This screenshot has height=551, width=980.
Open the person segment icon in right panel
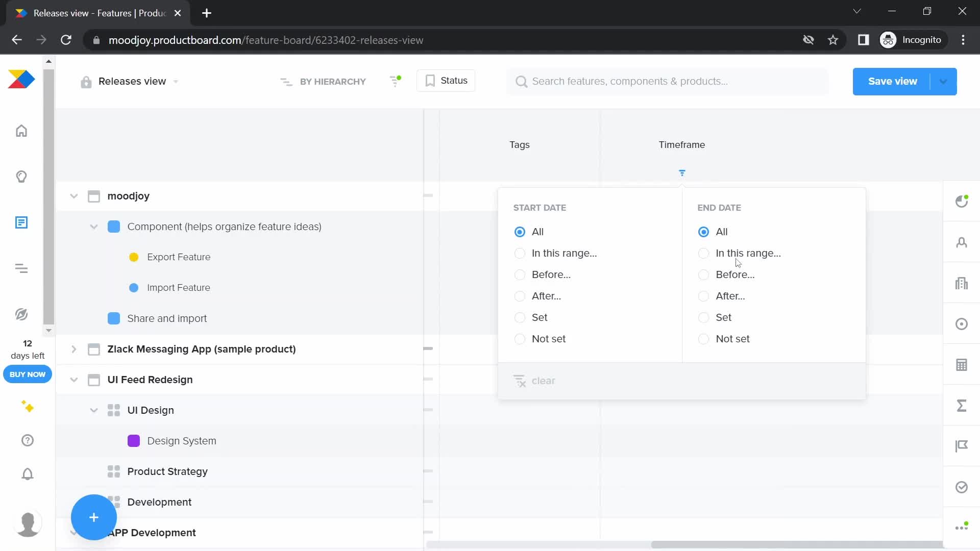[962, 242]
